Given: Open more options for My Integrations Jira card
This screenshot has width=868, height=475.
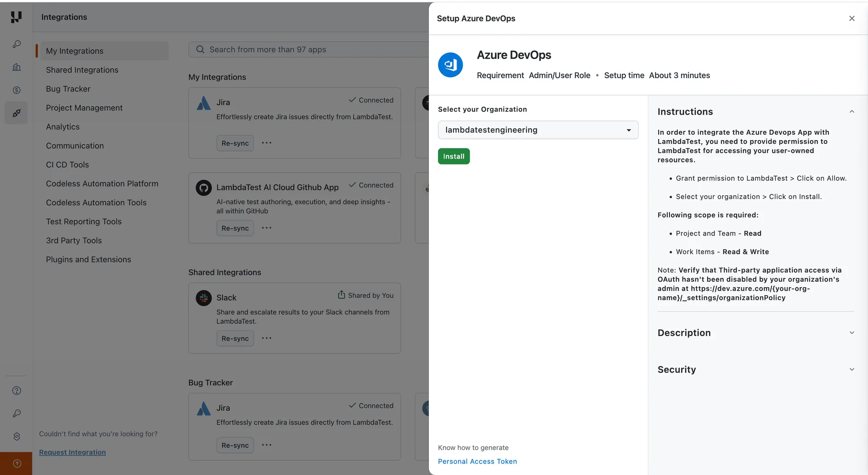Looking at the screenshot, I should coord(266,143).
